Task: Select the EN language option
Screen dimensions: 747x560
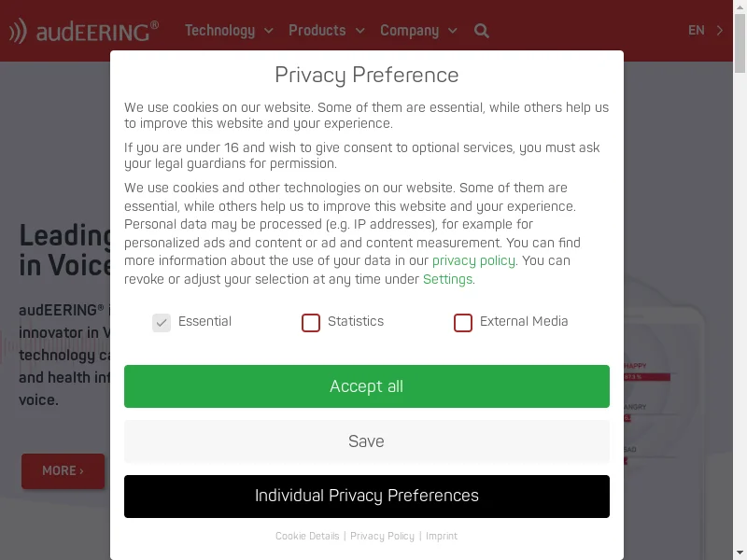Action: pyautogui.click(x=696, y=31)
